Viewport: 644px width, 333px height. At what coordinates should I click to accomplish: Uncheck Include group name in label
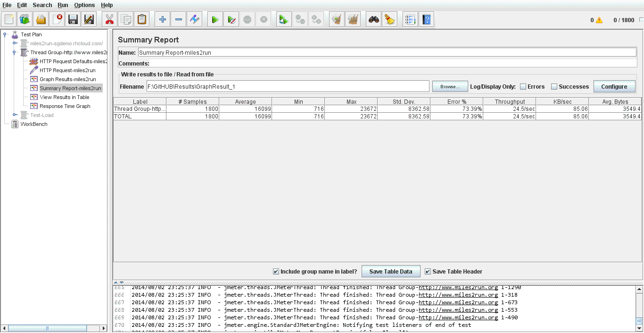point(276,272)
